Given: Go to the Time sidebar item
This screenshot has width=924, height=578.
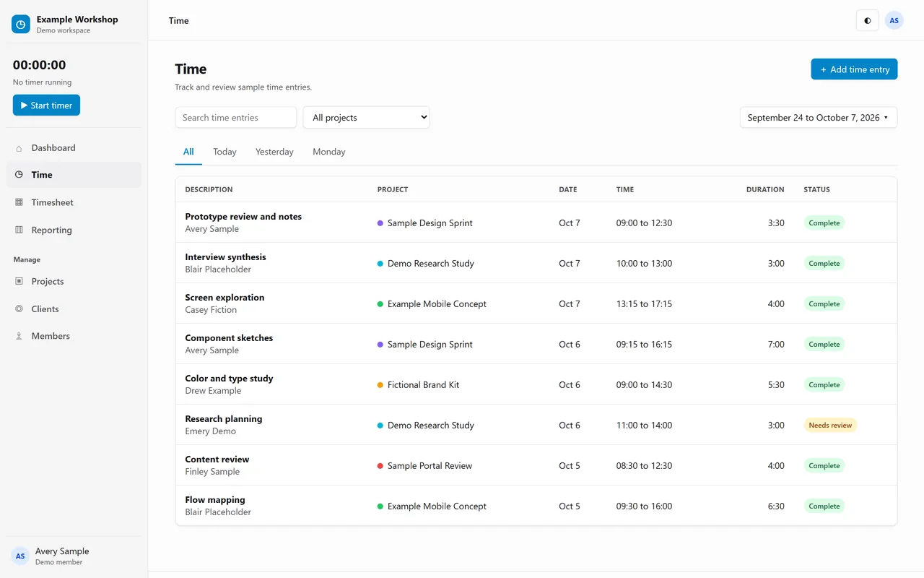Looking at the screenshot, I should [74, 175].
